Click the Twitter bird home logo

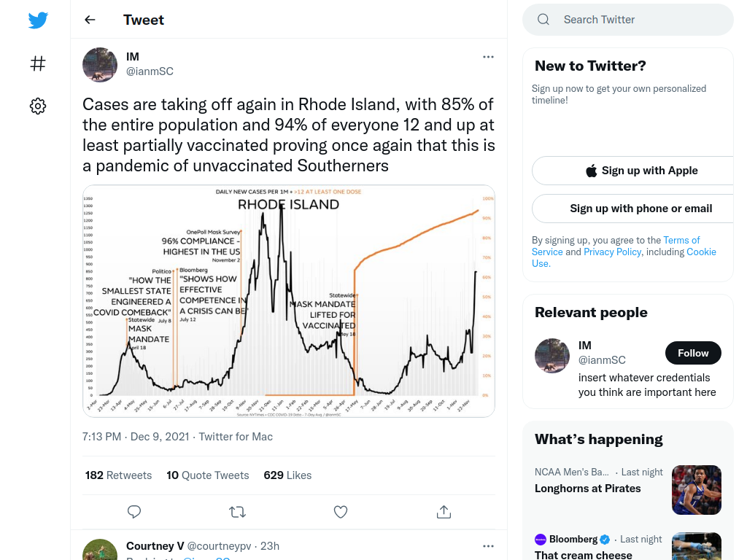(38, 20)
